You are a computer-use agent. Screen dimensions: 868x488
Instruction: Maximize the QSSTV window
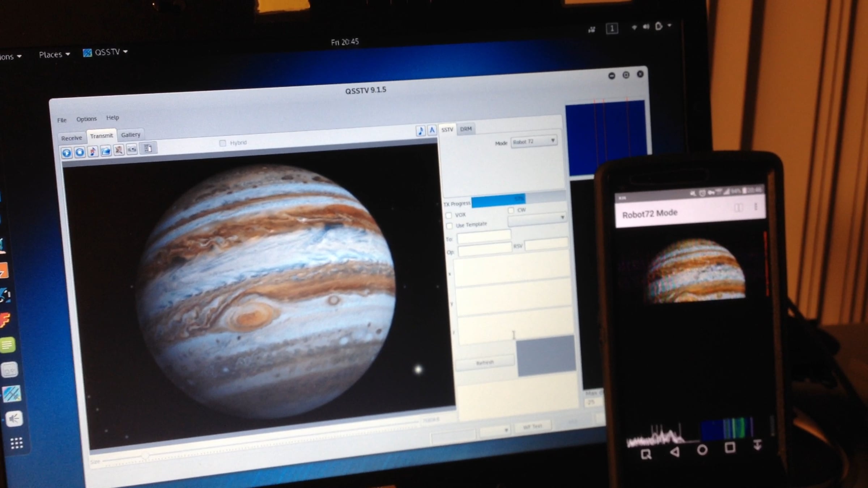626,75
